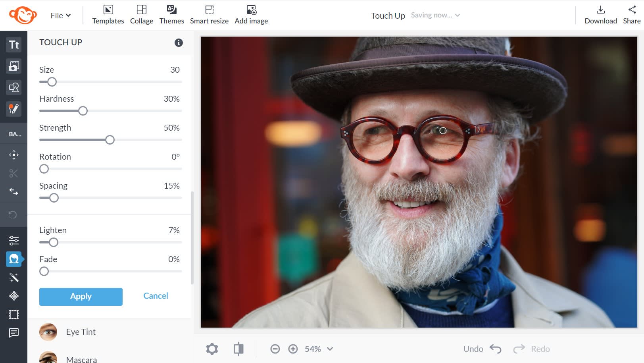Click the Lighten slider handle
Viewport: 644px width, 363px height.
click(x=54, y=242)
